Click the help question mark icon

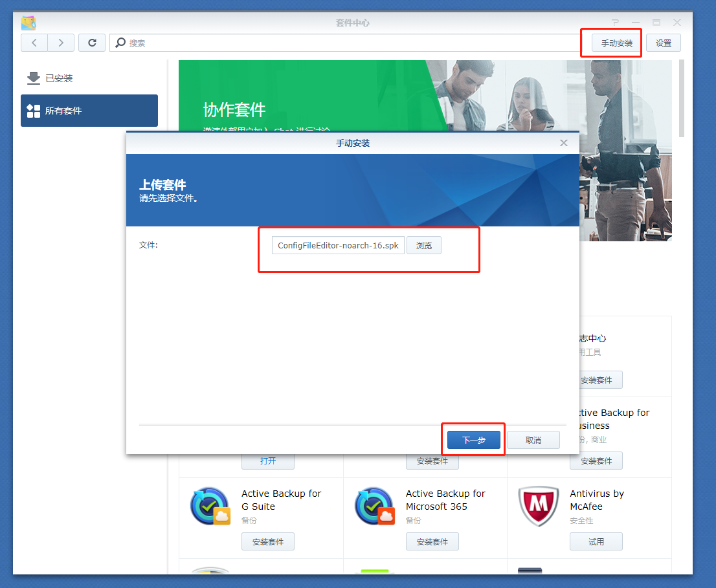coord(615,23)
